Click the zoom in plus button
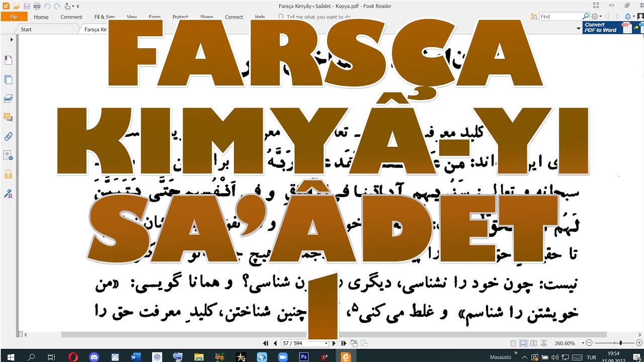This screenshot has height=362, width=644. click(x=639, y=343)
